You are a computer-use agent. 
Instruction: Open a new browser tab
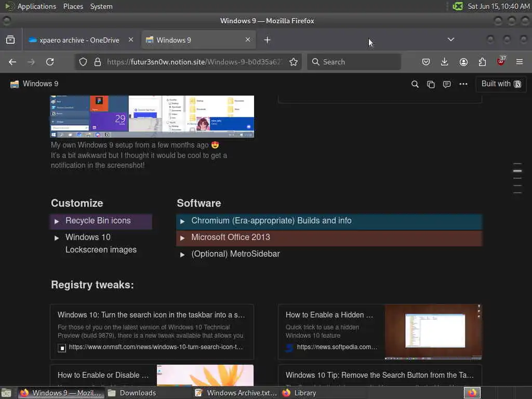click(268, 40)
